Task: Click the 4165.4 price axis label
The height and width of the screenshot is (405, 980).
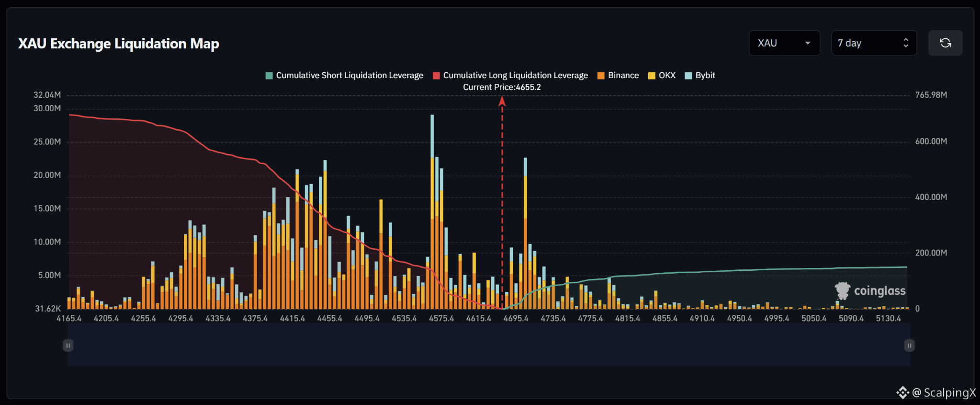Action: [x=69, y=318]
